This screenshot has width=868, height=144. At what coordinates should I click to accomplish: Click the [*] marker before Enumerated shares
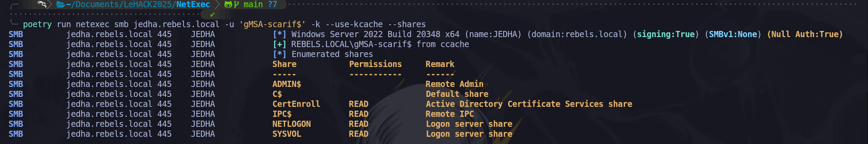coord(279,54)
